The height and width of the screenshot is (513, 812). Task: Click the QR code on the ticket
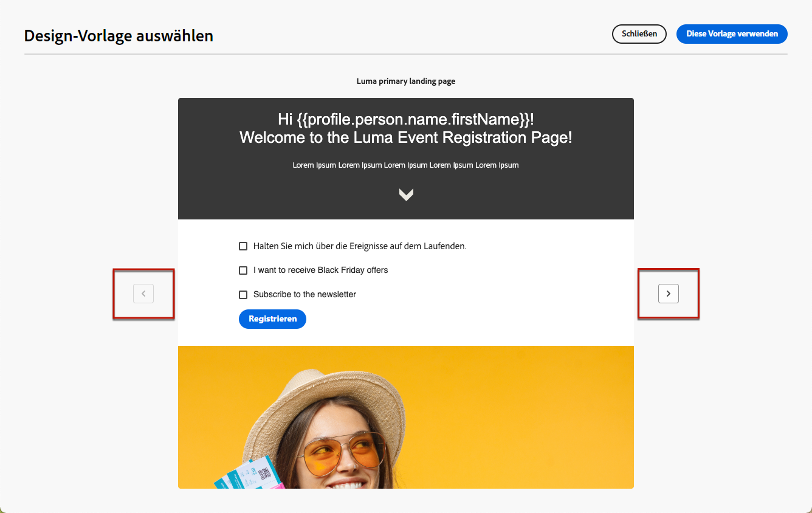click(264, 473)
